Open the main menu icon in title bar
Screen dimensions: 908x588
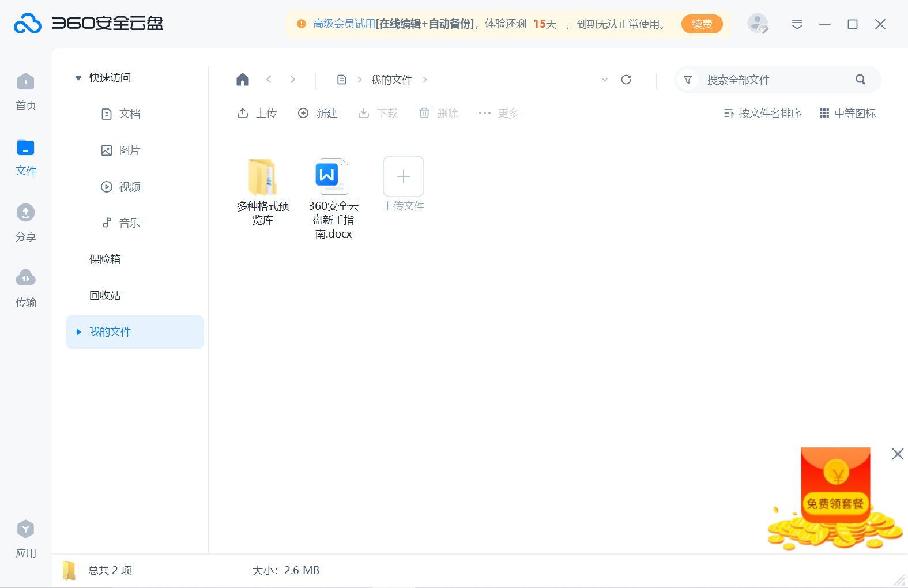[x=797, y=24]
